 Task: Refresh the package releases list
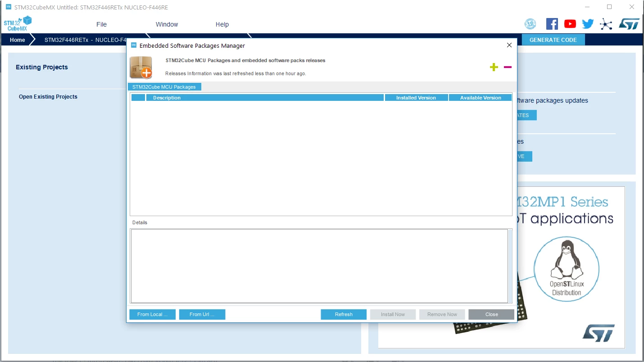344,314
